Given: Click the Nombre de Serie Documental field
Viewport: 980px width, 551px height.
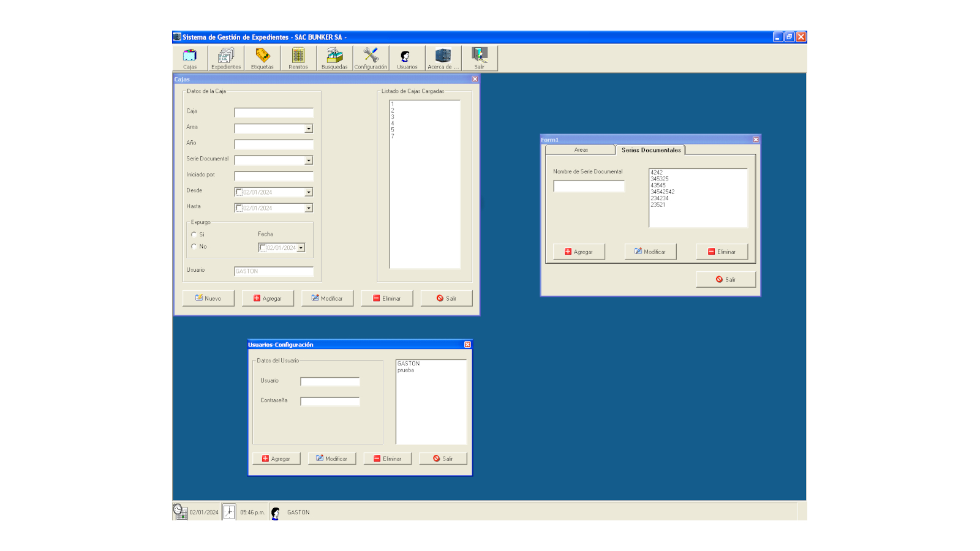Looking at the screenshot, I should (x=589, y=186).
